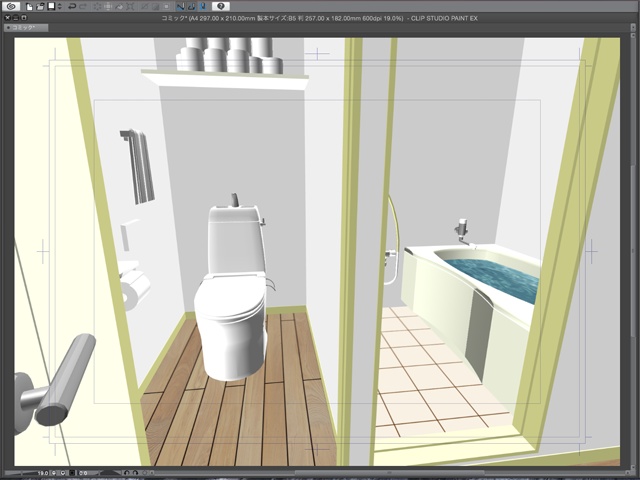The height and width of the screenshot is (480, 640).
Task: Open the Clip Studio launcher icon
Action: 11,6
